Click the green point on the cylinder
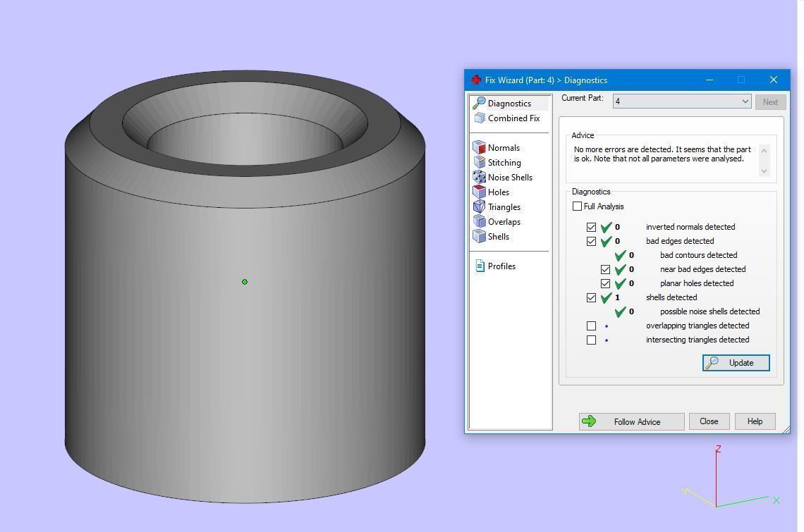This screenshot has width=804, height=532. (245, 281)
